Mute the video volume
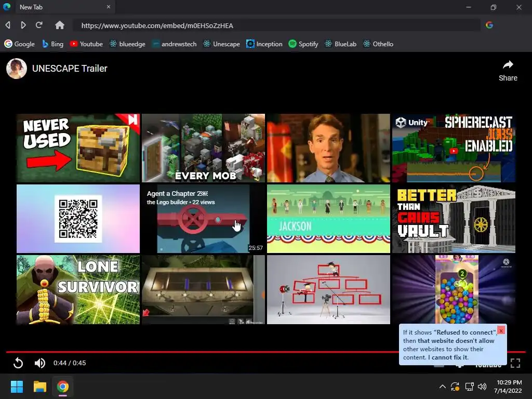Screen dimensions: 532x399 pyautogui.click(x=39, y=363)
